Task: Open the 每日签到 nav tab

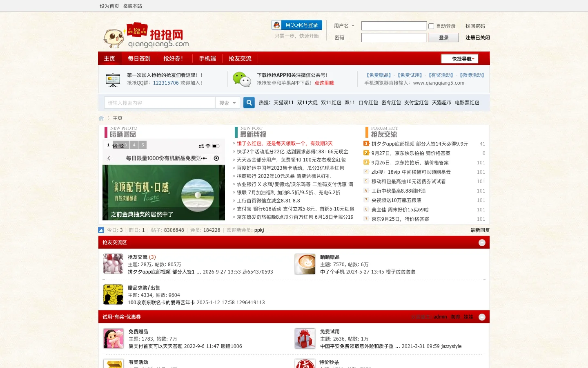Action: [139, 58]
